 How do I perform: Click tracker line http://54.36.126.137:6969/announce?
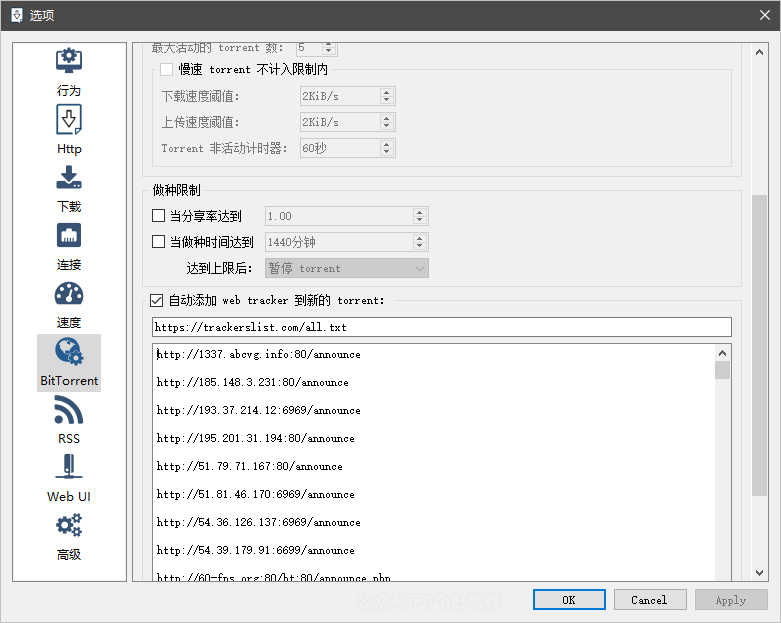[259, 522]
